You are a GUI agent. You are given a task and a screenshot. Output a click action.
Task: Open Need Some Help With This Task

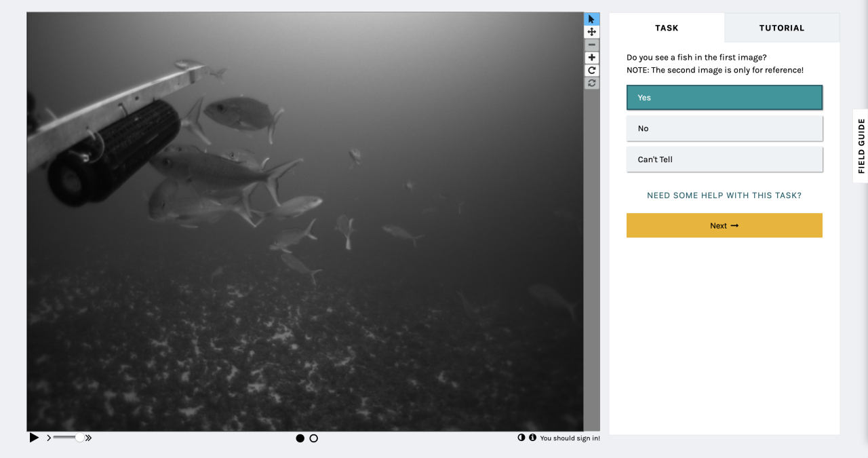[724, 195]
